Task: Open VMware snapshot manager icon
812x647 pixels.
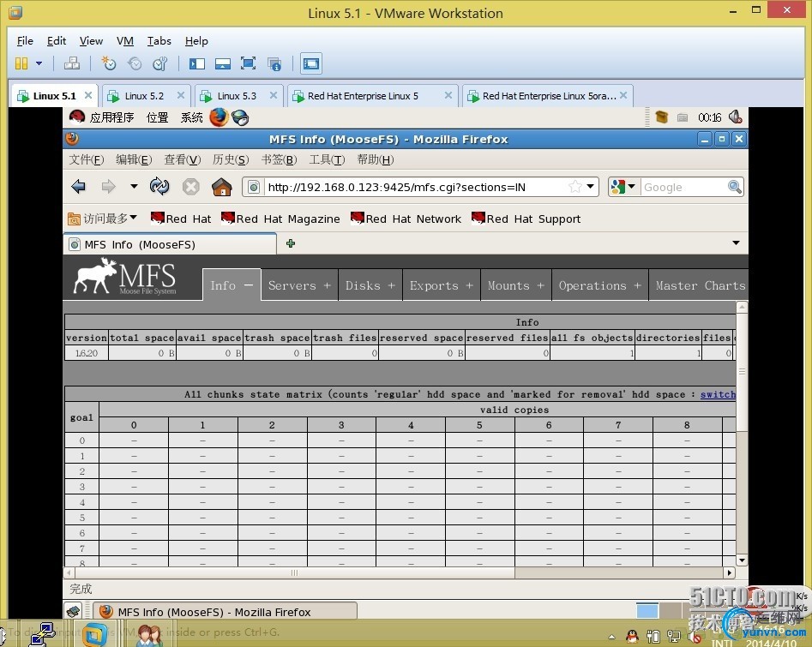Action: click(160, 63)
